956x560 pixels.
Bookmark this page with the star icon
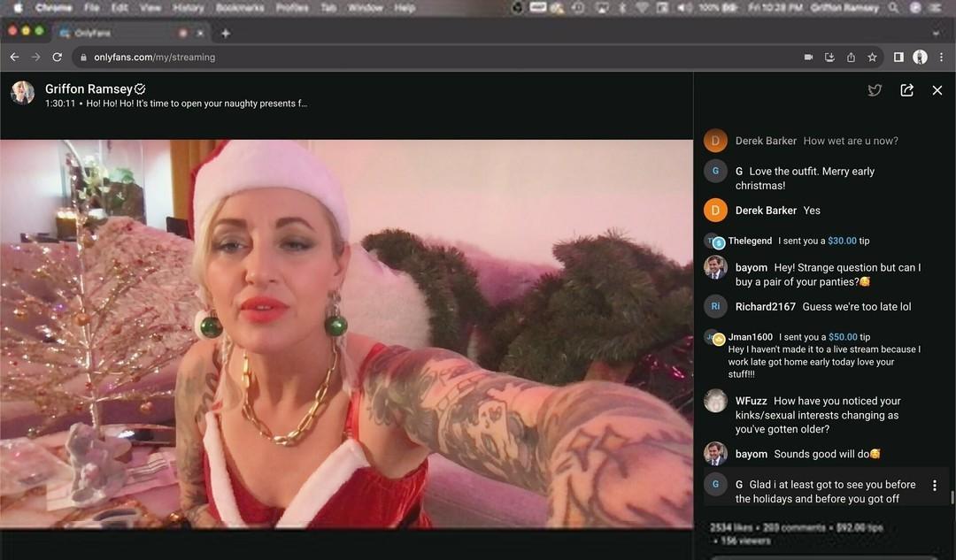(872, 58)
